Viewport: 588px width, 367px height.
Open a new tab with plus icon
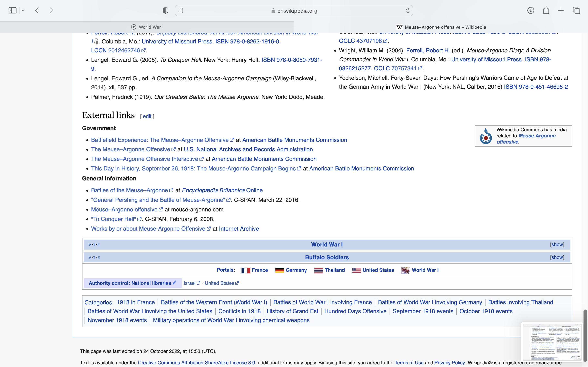pyautogui.click(x=561, y=10)
